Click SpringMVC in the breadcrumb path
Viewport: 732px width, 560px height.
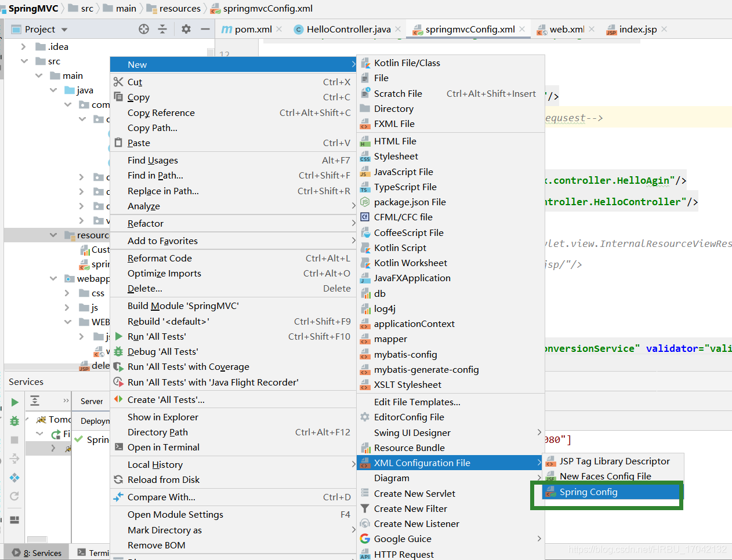[33, 8]
